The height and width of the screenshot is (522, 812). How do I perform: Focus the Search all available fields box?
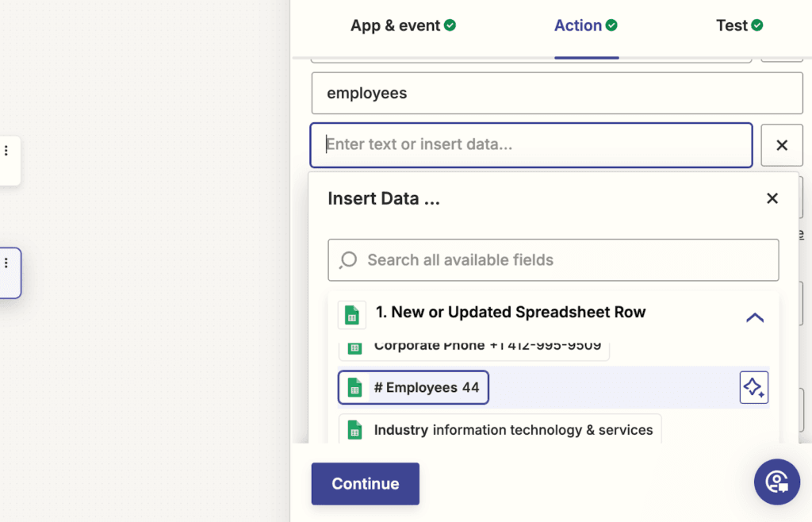pos(555,260)
